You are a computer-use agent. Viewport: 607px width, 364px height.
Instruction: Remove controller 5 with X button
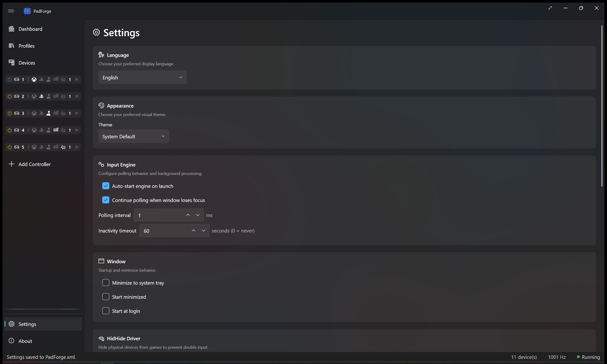point(77,147)
